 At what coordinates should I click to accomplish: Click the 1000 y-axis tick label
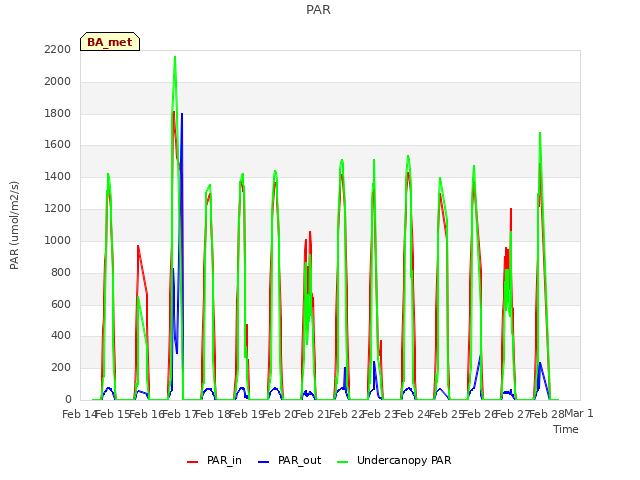pyautogui.click(x=58, y=240)
